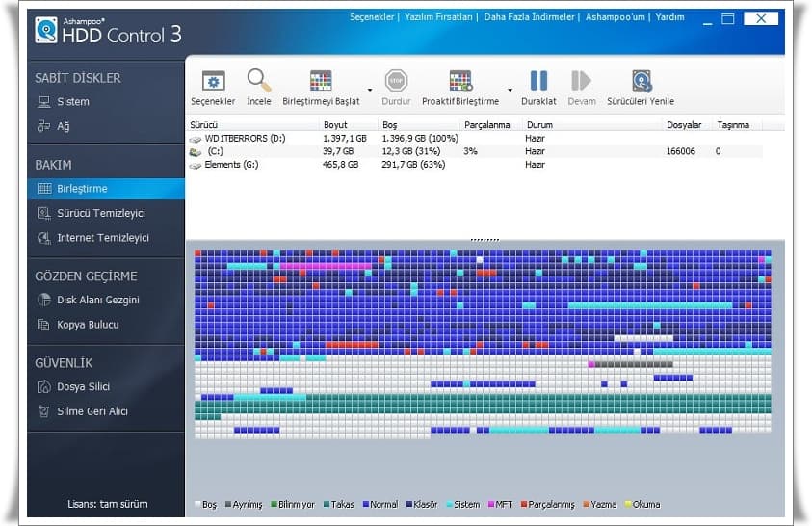The image size is (812, 526).
Task: Maximize the HDD Control window
Action: 727,19
